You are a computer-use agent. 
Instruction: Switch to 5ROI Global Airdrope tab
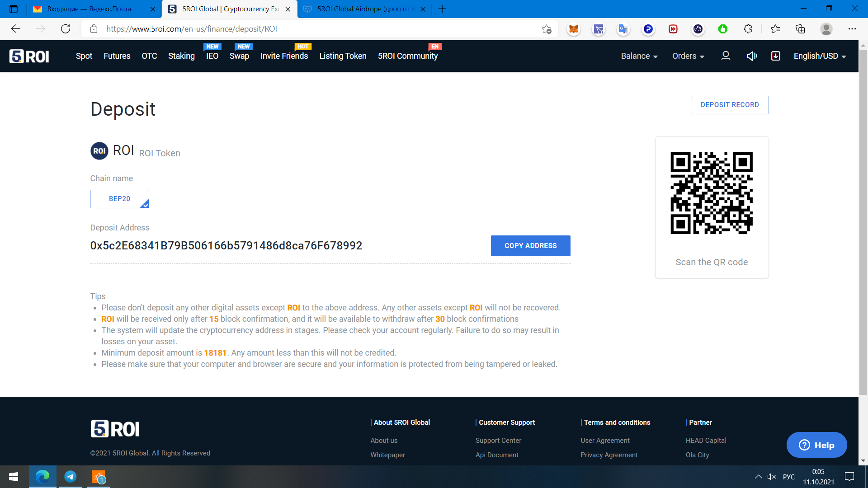pos(365,9)
